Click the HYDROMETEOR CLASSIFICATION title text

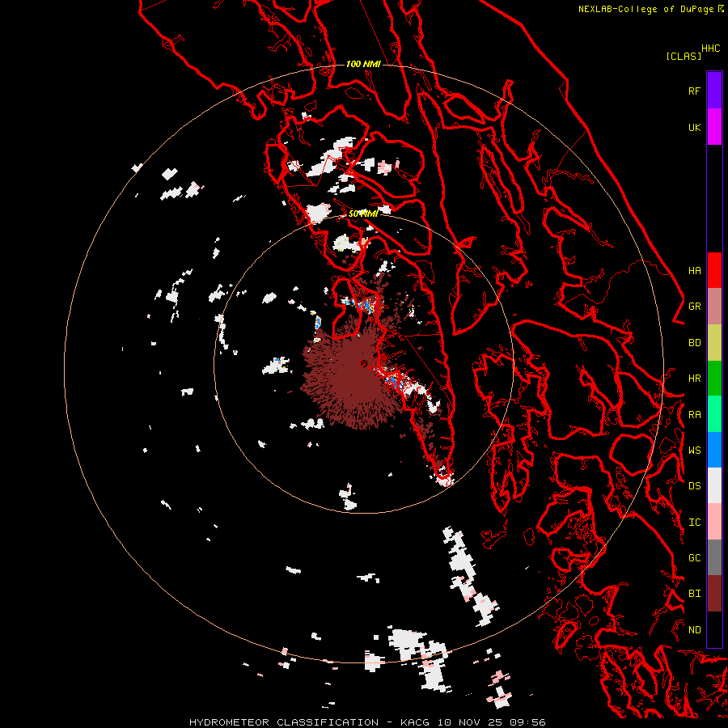point(284,722)
